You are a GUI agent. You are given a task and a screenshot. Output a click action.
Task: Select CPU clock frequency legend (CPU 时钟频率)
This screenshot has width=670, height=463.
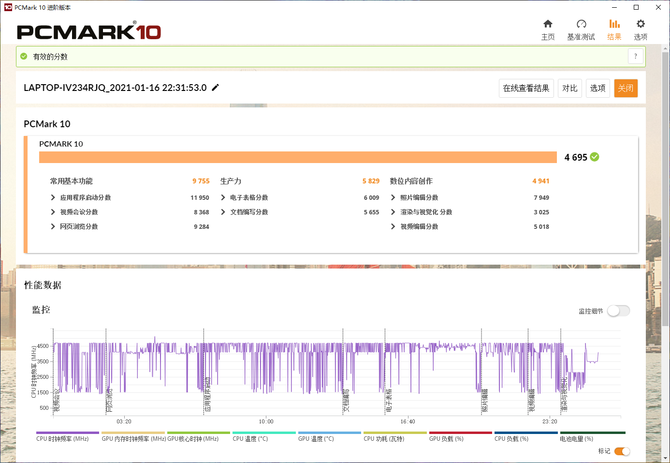tap(68, 437)
